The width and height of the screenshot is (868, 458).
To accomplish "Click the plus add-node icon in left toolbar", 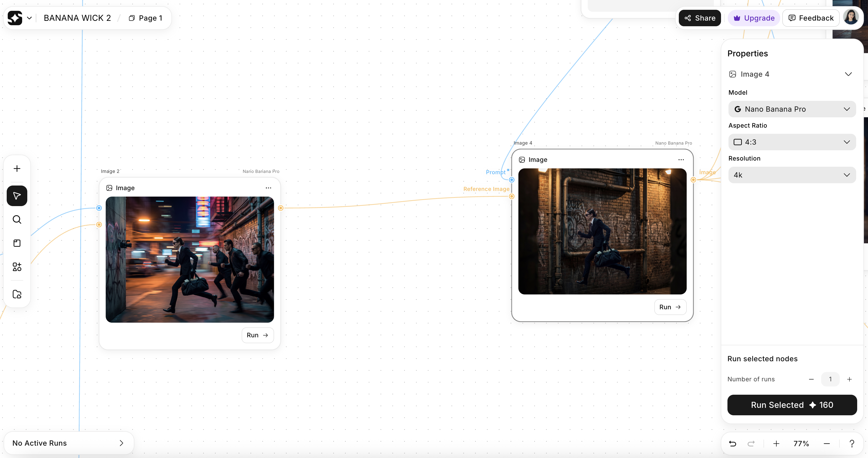I will coord(17,168).
